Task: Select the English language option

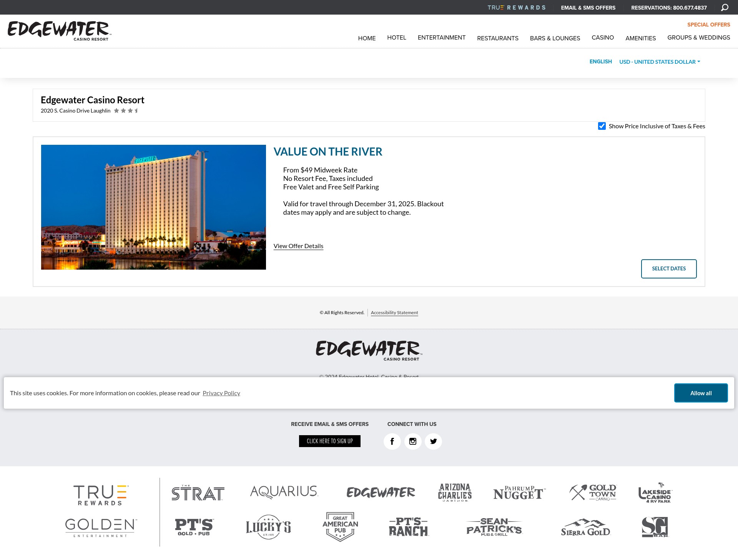Action: coord(601,61)
